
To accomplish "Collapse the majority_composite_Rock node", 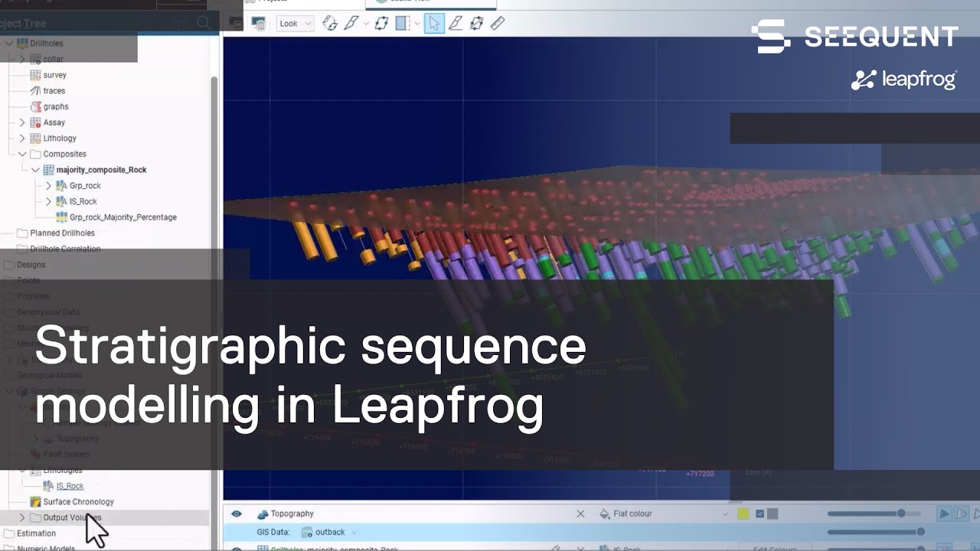I will pos(35,170).
